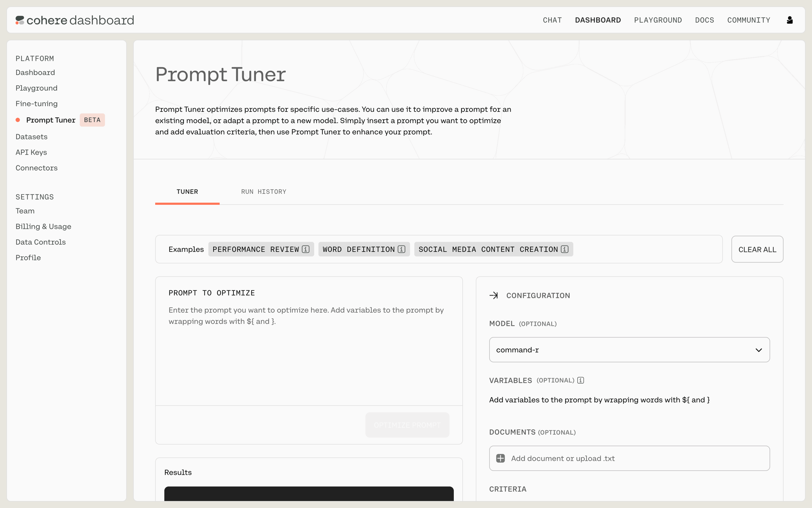This screenshot has height=508, width=812.
Task: Click info icon beside Social Media Content Creation
Action: [565, 249]
